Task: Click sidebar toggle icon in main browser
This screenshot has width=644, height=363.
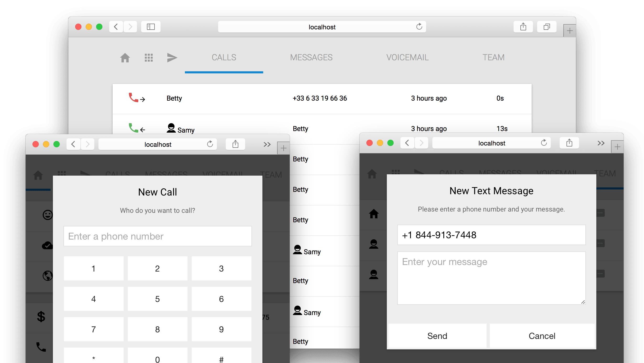Action: [x=151, y=27]
